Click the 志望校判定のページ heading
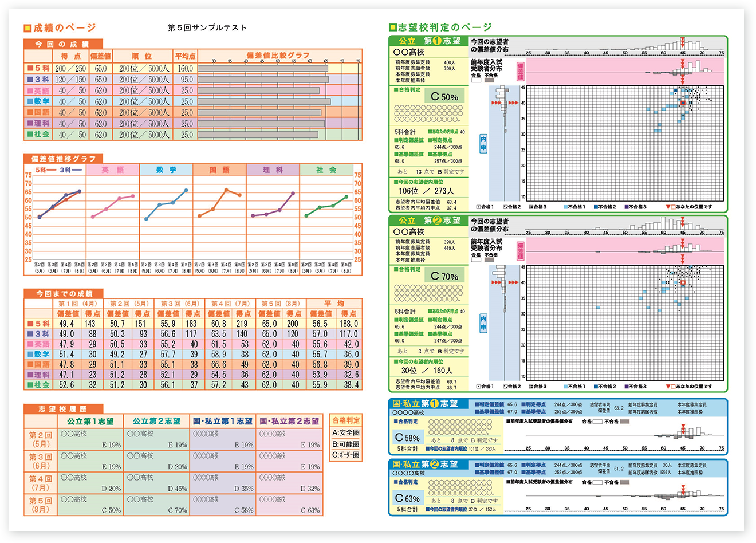This screenshot has height=543, width=756. coord(444,27)
